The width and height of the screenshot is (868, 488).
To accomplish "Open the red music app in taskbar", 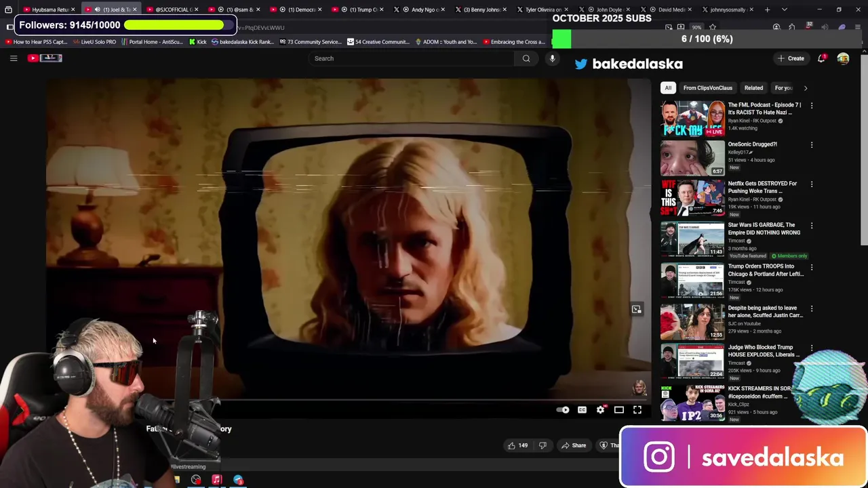I will pos(216,480).
